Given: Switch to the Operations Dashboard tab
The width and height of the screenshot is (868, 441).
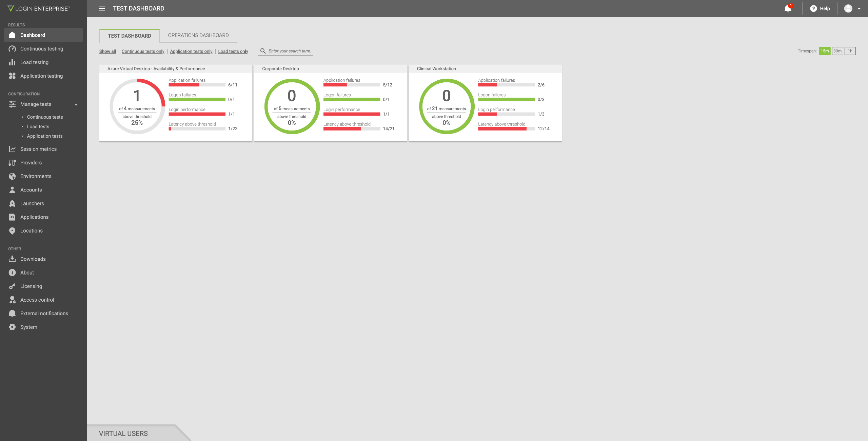Looking at the screenshot, I should [198, 35].
